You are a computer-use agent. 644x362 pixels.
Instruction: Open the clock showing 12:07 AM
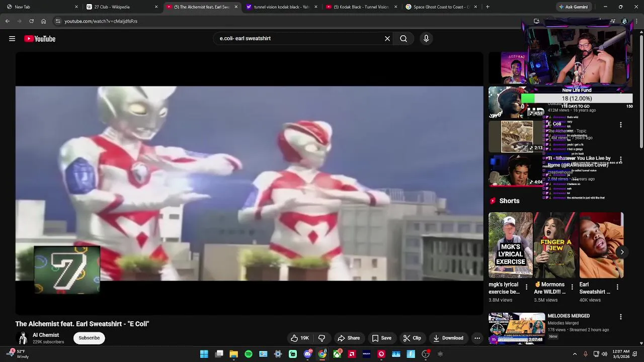point(621,354)
